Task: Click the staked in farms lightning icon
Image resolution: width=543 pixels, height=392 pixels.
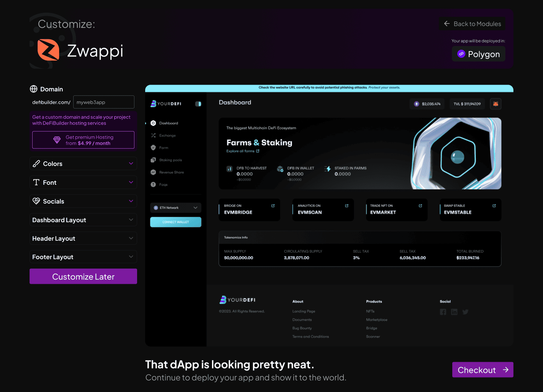Action: point(328,169)
